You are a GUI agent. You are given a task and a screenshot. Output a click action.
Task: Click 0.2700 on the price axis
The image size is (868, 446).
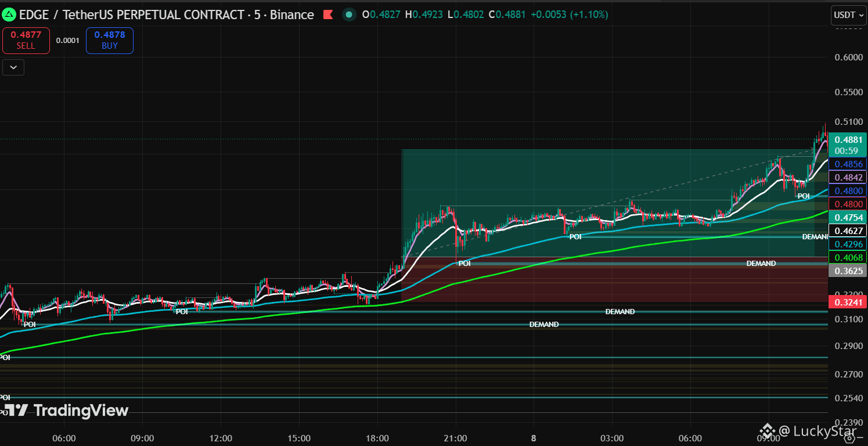848,375
